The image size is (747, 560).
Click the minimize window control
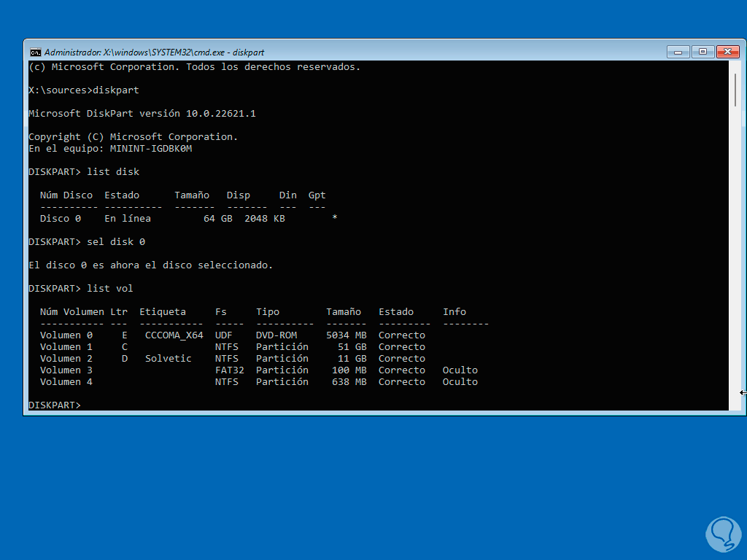coord(678,52)
